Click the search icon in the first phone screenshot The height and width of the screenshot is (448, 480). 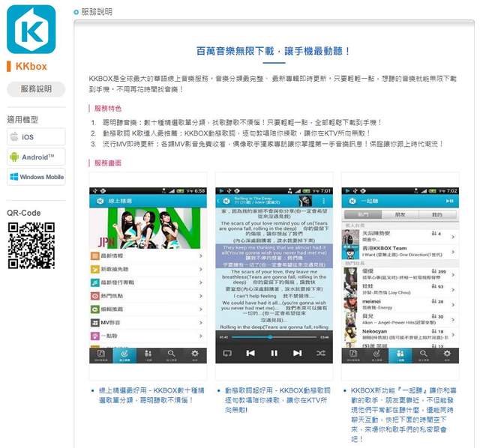[172, 354]
